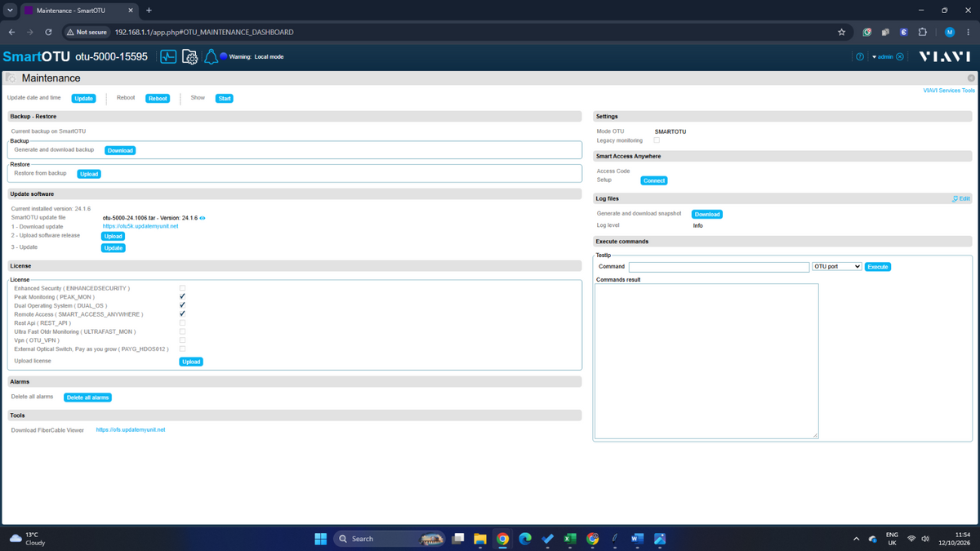The image size is (980, 551).
Task: Collapse panel using the gray arrow in Maintenance bar
Action: pos(971,78)
